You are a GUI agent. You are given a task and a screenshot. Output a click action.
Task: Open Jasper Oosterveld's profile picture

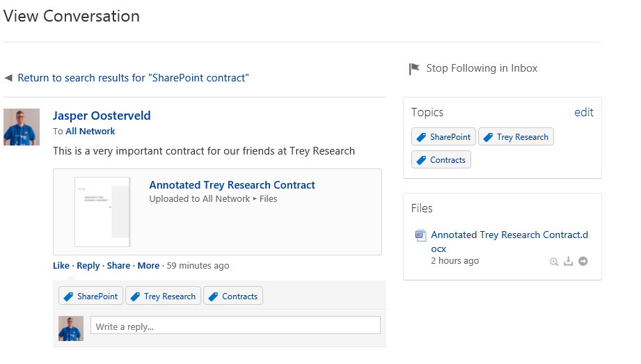(x=22, y=127)
